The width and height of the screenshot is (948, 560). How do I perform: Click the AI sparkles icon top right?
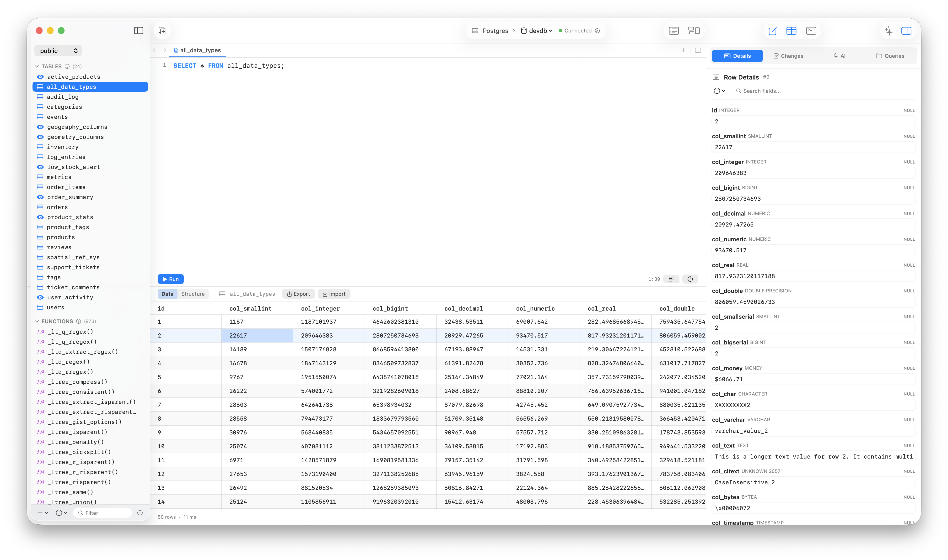888,31
